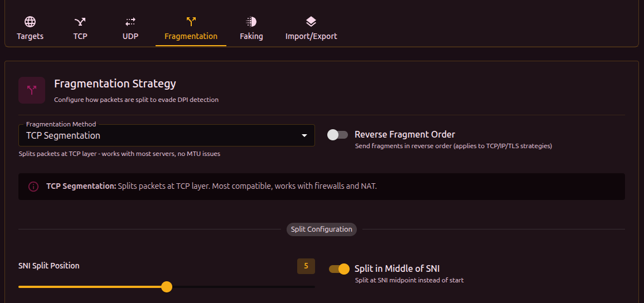644x303 pixels.
Task: Click the SNI Split Position value box
Action: (x=306, y=266)
